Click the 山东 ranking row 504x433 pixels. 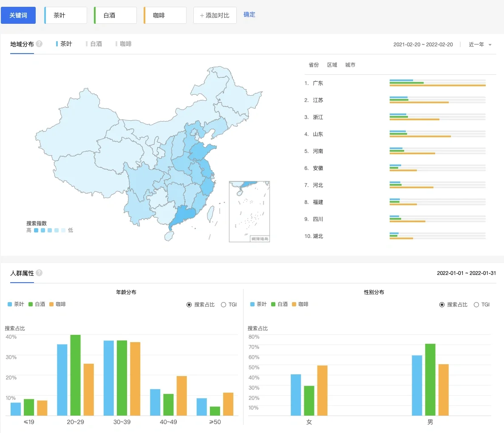tap(395, 134)
